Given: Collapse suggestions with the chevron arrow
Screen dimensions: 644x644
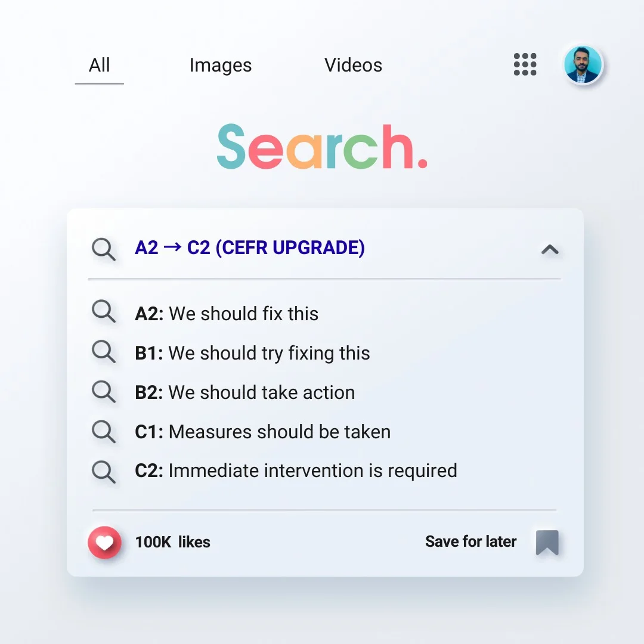Looking at the screenshot, I should [x=549, y=250].
